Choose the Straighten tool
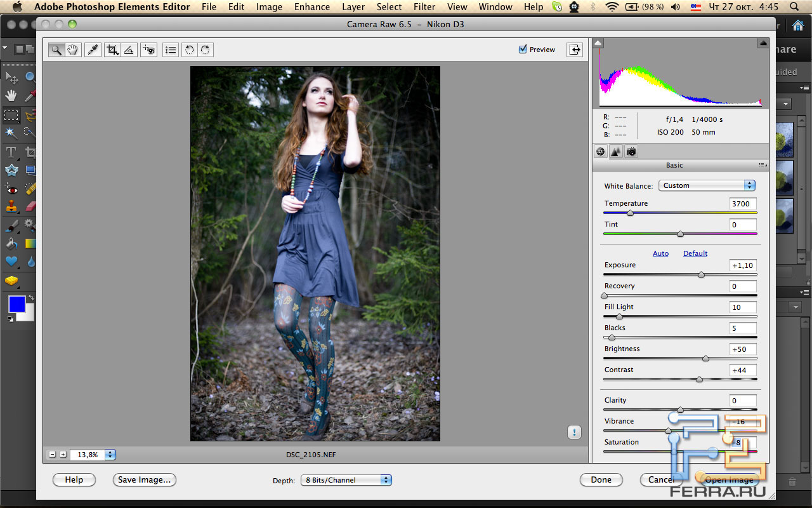812x508 pixels. 129,50
